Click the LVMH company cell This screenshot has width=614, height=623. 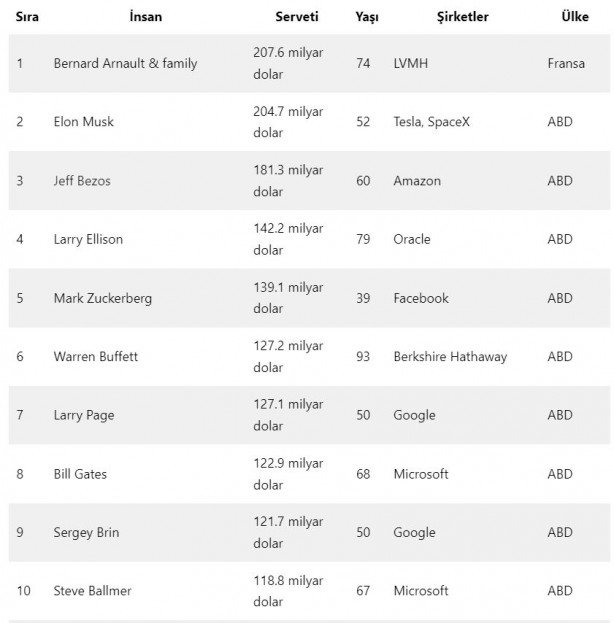[412, 63]
